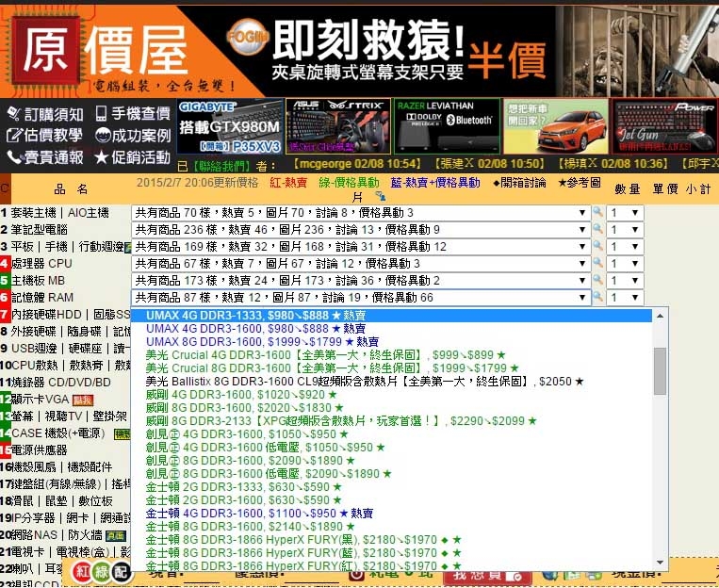Click the Razer Leviathan ad thumbnail
The image size is (719, 588).
tap(447, 126)
